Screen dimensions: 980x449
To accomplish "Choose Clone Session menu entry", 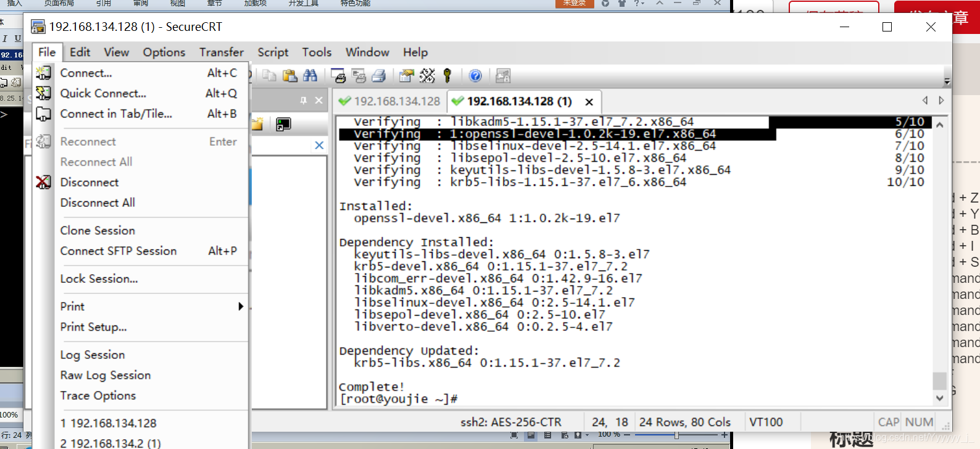I will (x=141, y=230).
